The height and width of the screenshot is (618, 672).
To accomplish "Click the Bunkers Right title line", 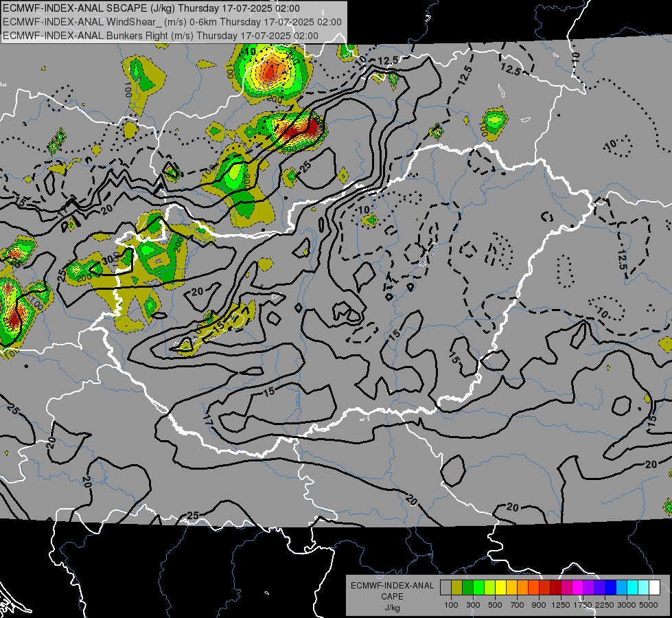I will 161,36.
